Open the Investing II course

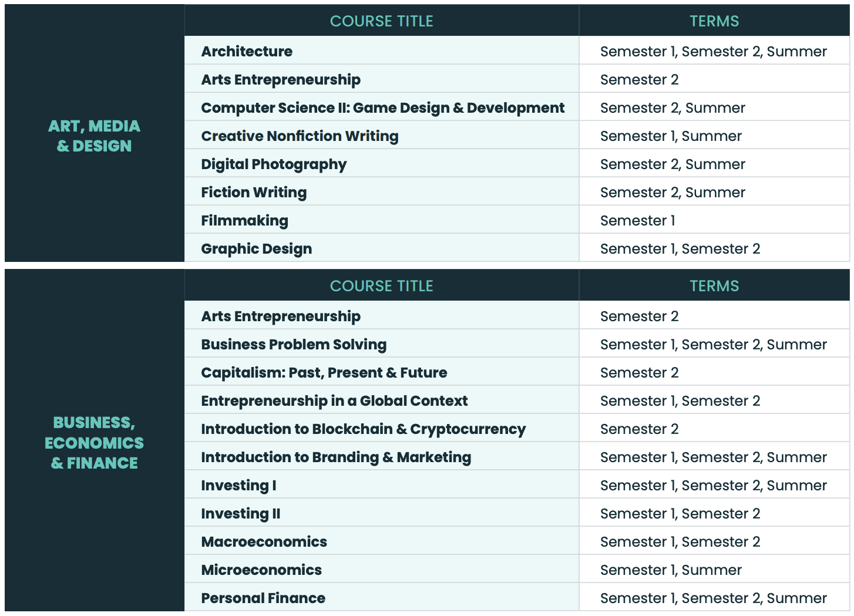241,514
